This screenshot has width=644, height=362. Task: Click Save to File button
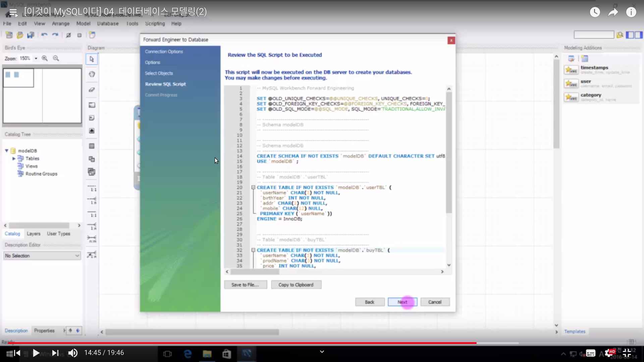click(x=245, y=285)
